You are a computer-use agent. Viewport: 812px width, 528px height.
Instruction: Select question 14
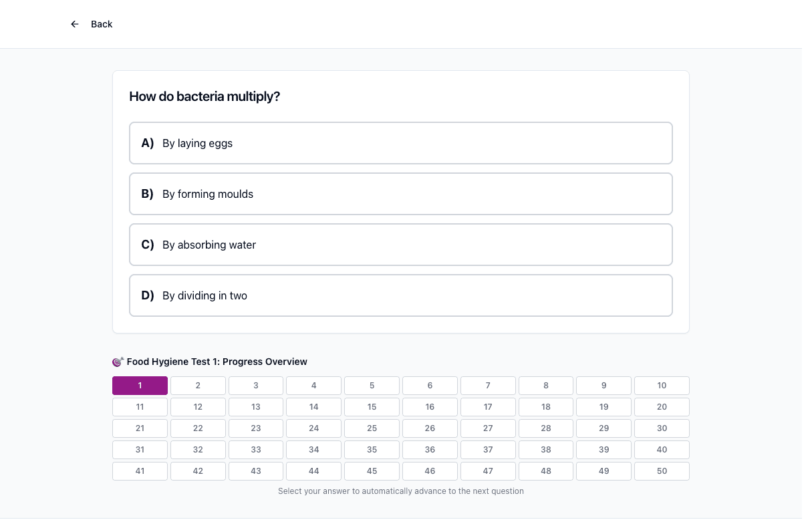coord(314,407)
